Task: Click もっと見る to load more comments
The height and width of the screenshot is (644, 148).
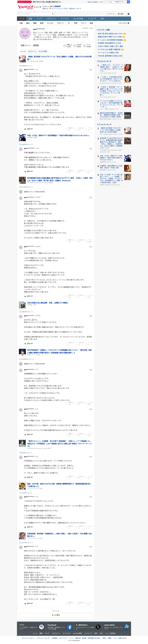Action: 56,615
